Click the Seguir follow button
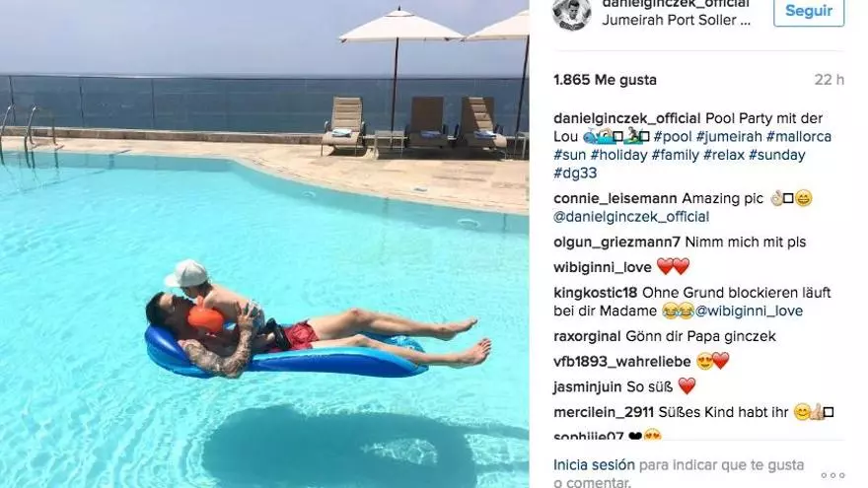This screenshot has height=488, width=868. (809, 11)
